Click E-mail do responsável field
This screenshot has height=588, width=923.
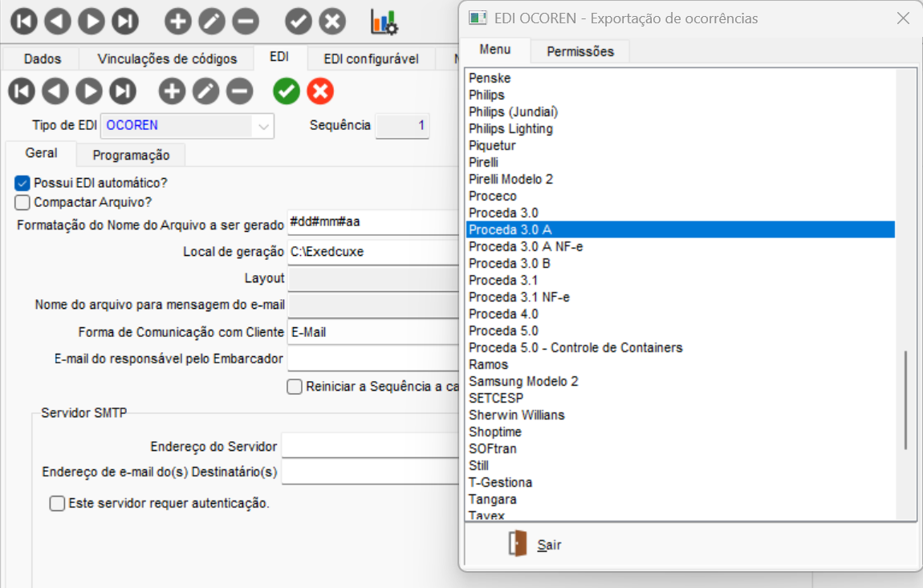tap(373, 359)
